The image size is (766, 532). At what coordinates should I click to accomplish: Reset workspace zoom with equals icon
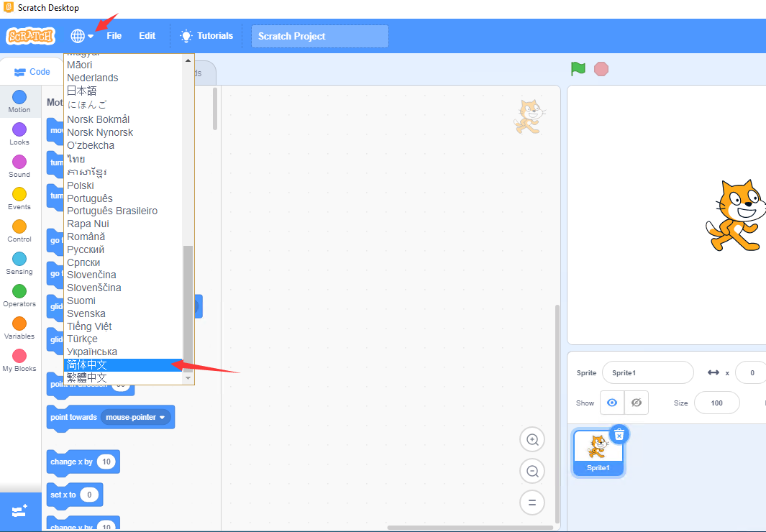532,503
